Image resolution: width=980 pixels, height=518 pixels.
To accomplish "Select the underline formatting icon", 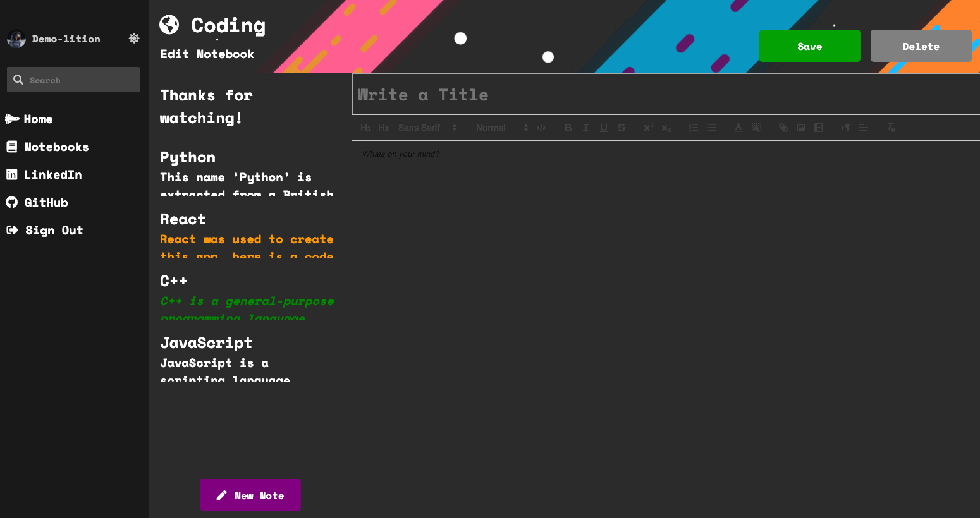I will click(603, 128).
